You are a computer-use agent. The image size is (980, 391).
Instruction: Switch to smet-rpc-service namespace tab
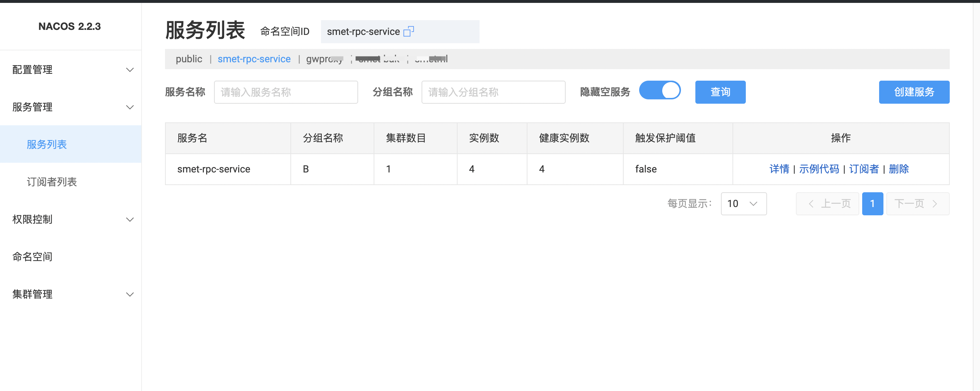pos(254,59)
